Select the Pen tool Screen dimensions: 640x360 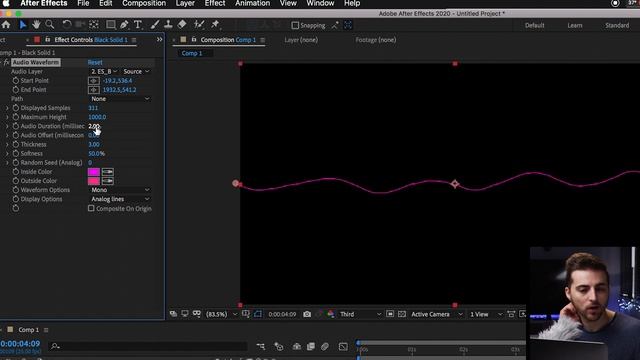pyautogui.click(x=124, y=25)
